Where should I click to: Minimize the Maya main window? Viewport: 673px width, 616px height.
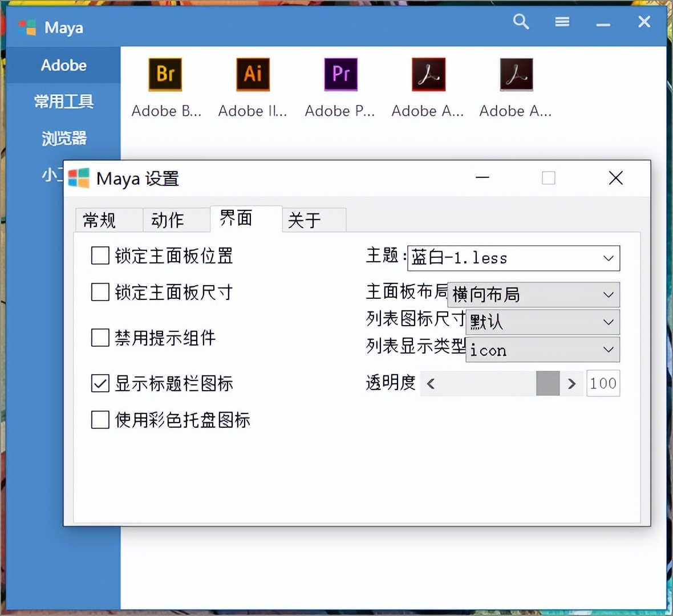pos(603,25)
